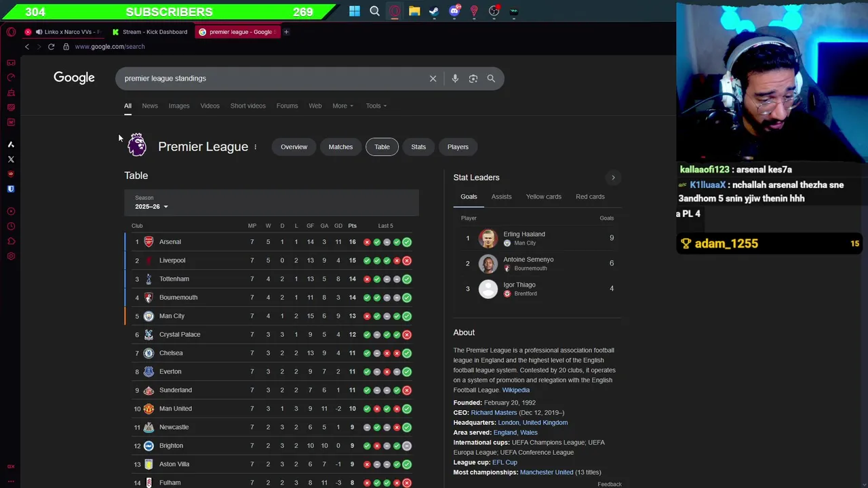Open the Wikipedia link

click(515, 390)
